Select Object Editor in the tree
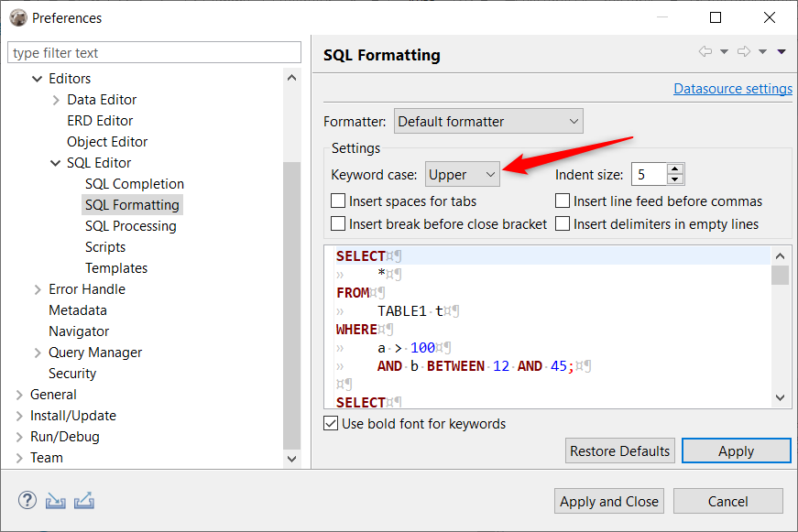Viewport: 798px width, 532px height. point(107,141)
